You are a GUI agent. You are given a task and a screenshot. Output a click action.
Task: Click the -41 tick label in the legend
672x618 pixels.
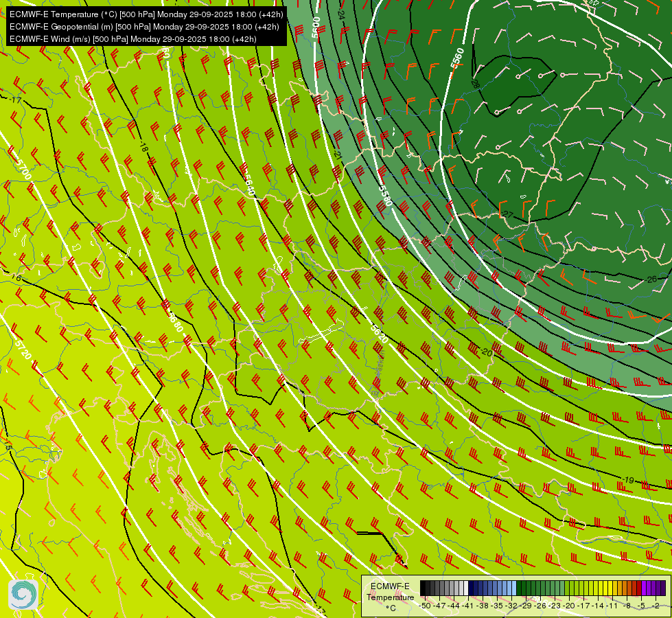(x=467, y=606)
